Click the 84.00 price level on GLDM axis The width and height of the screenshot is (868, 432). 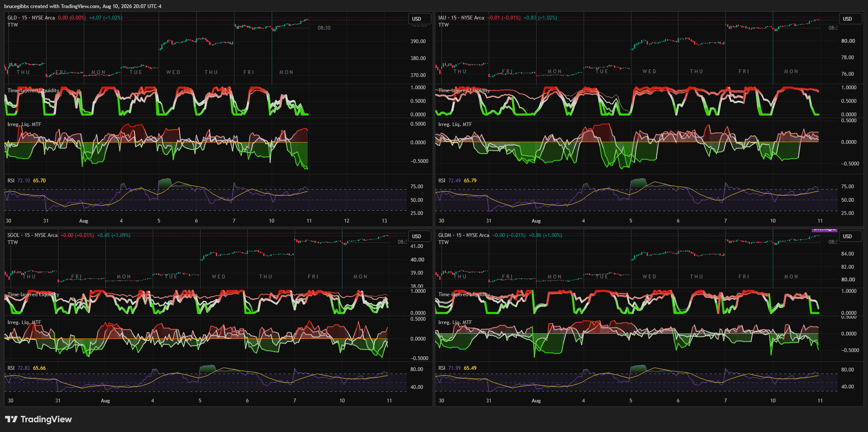click(848, 254)
